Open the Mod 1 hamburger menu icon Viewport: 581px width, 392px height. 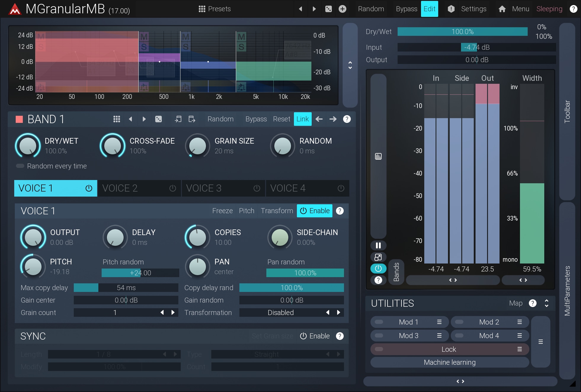click(x=439, y=322)
